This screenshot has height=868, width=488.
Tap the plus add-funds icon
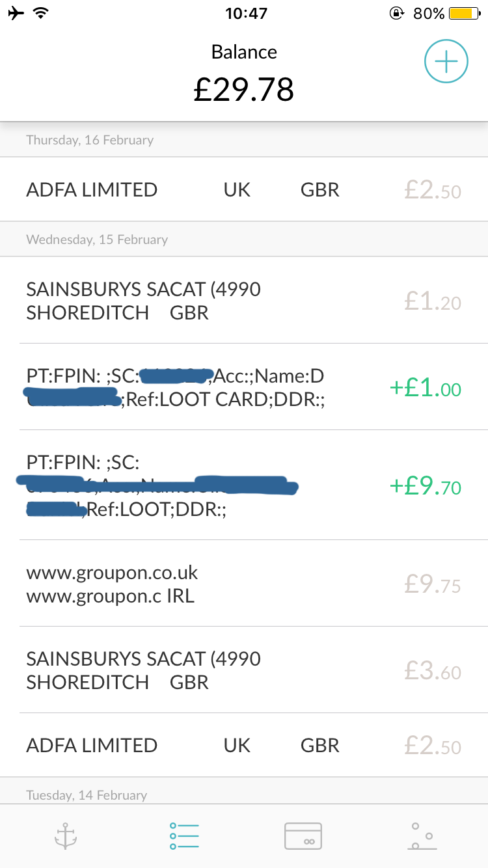pyautogui.click(x=446, y=62)
